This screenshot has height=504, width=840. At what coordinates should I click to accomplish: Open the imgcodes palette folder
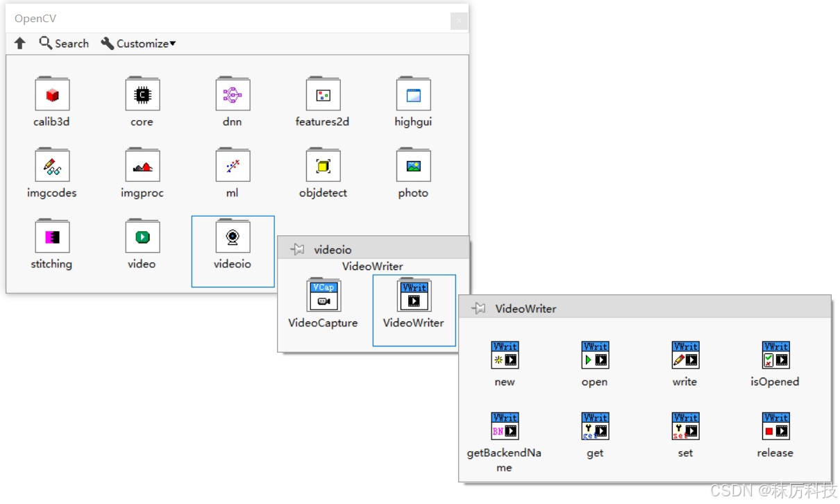52,165
